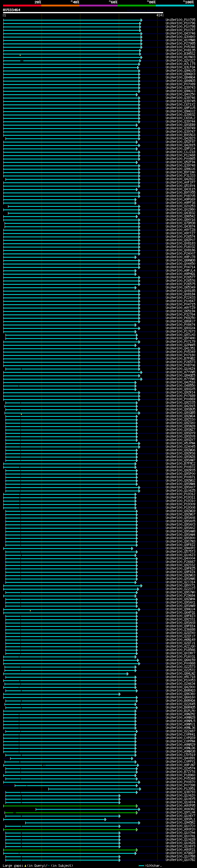Image resolution: width=197 pixels, height=868 pixels.
Task: Choose the UniRef100_B3H5S2 row label
Action: click(180, 54)
